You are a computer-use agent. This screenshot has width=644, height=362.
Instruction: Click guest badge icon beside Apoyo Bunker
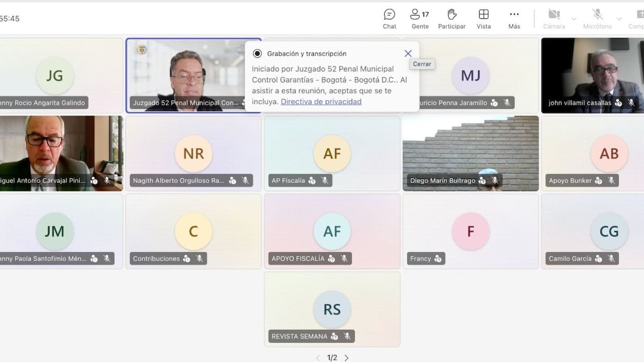click(x=598, y=181)
